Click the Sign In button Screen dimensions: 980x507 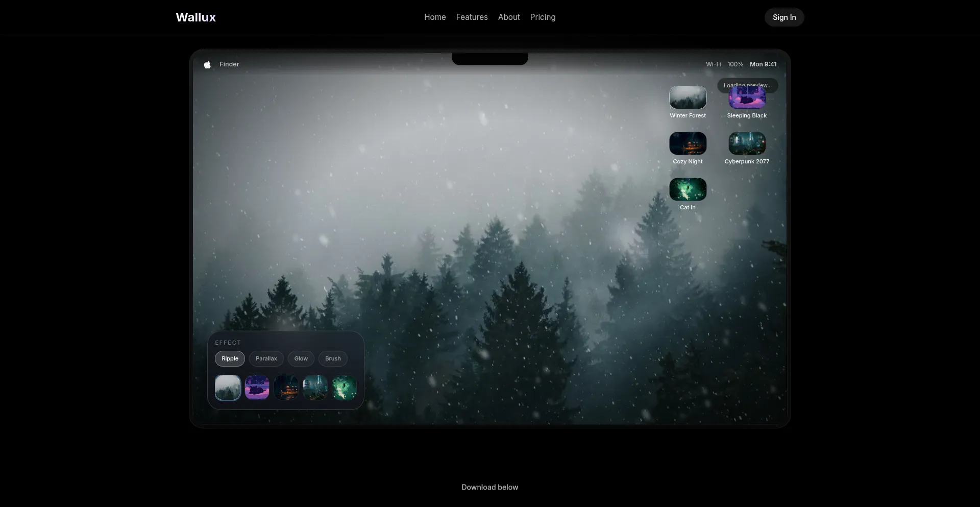(784, 17)
